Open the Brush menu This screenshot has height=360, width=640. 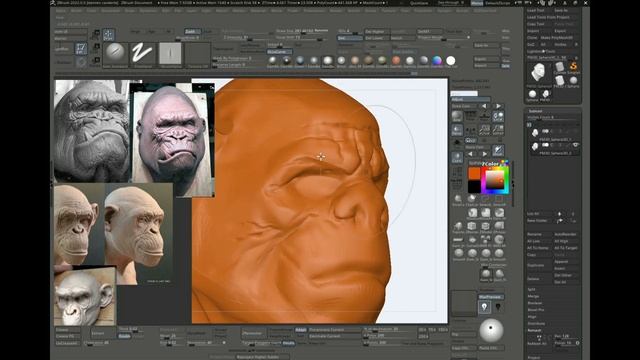click(x=76, y=11)
